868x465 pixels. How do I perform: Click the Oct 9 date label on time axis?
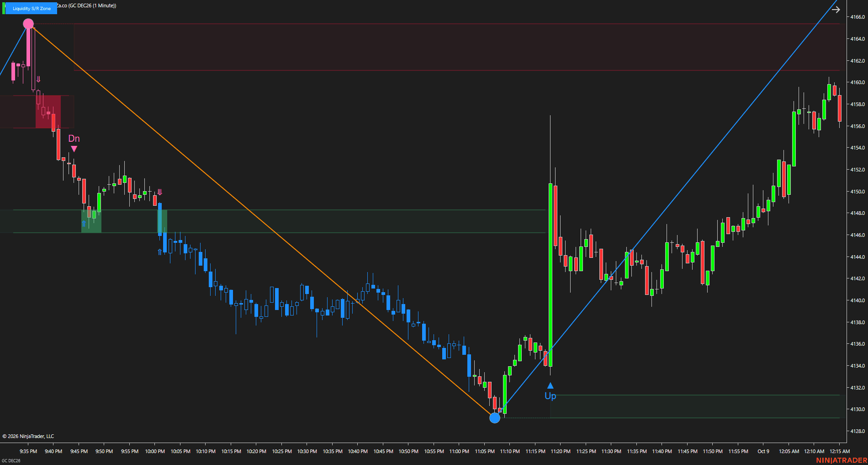click(x=763, y=451)
